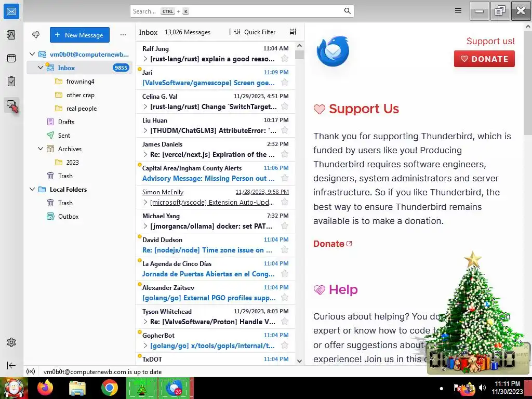
Task: Expand the James Daniels thread
Action: (x=145, y=155)
